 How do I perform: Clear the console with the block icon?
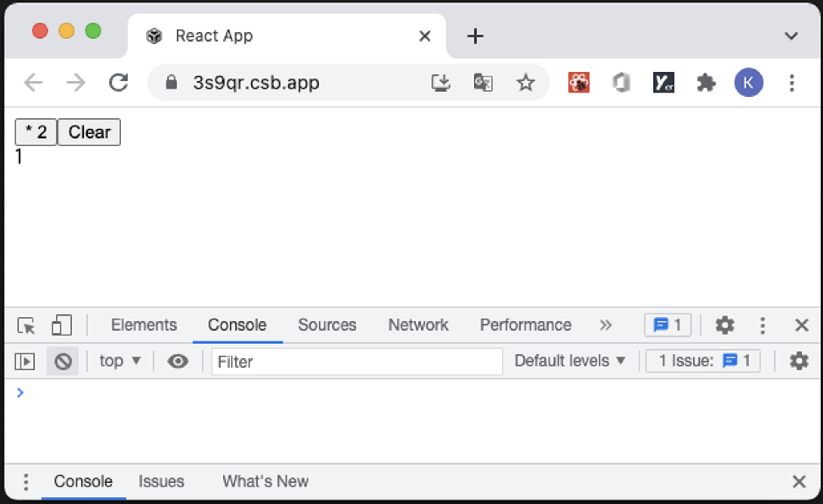tap(63, 361)
